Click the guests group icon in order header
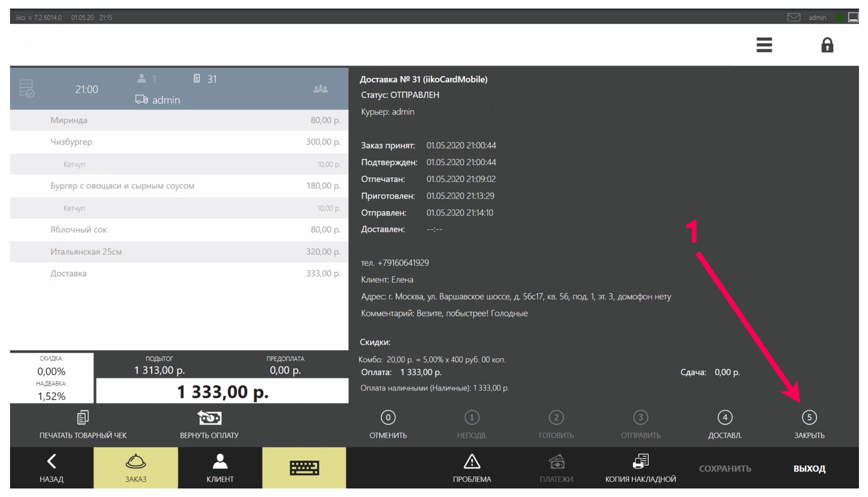868x497 pixels. point(320,89)
